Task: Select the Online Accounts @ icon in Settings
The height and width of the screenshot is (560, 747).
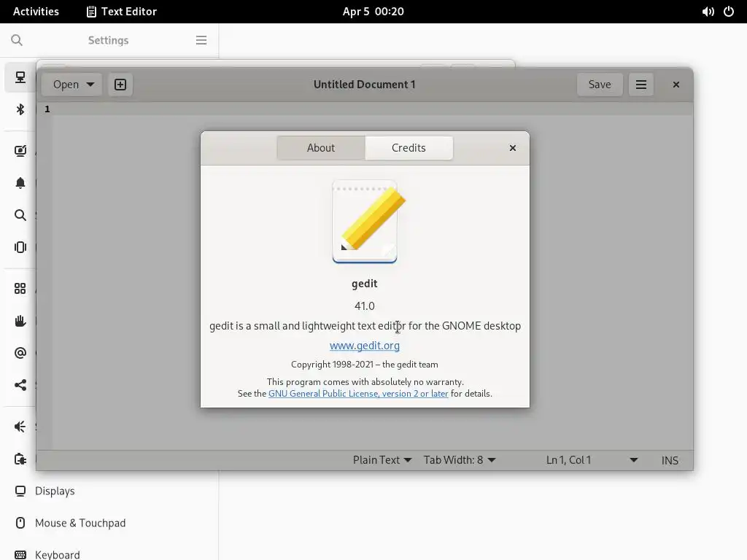Action: point(20,353)
